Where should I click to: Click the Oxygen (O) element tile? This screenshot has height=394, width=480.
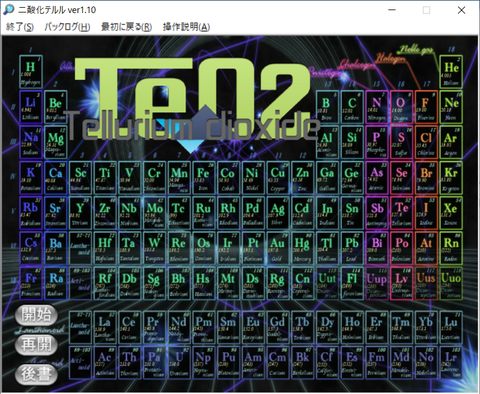401,107
